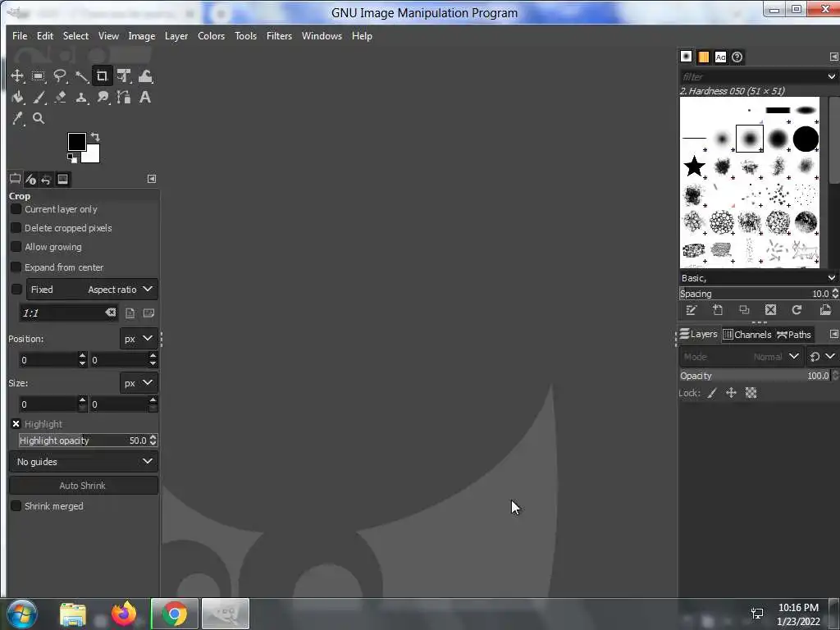The height and width of the screenshot is (630, 840).
Task: Enable Allow growing checkbox
Action: coord(16,246)
